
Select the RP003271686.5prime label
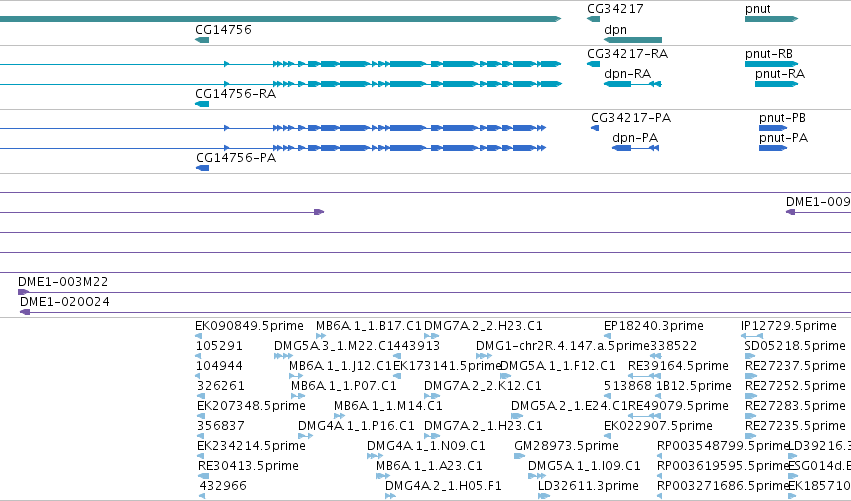pos(722,486)
